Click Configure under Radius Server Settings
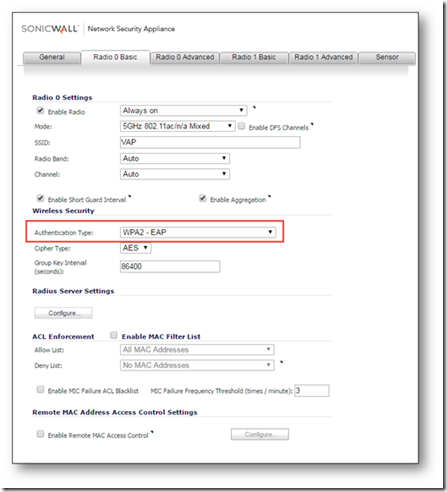This screenshot has height=492, width=447. tap(63, 313)
